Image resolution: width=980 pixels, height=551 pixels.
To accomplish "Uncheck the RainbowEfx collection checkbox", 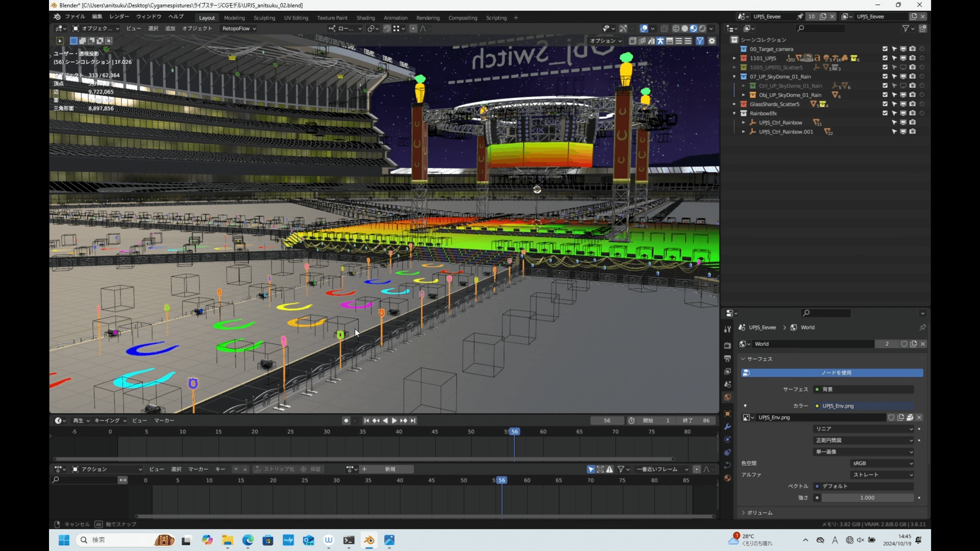I will 885,113.
